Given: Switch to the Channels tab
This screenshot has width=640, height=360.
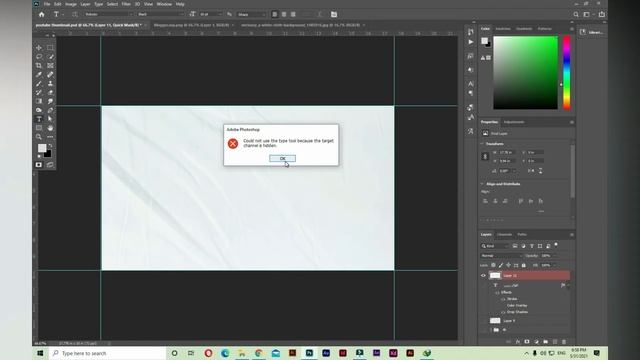Looking at the screenshot, I should [x=504, y=235].
